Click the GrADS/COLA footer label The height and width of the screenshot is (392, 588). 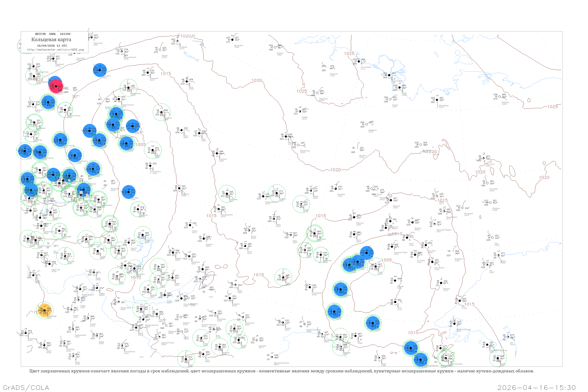[x=26, y=387]
